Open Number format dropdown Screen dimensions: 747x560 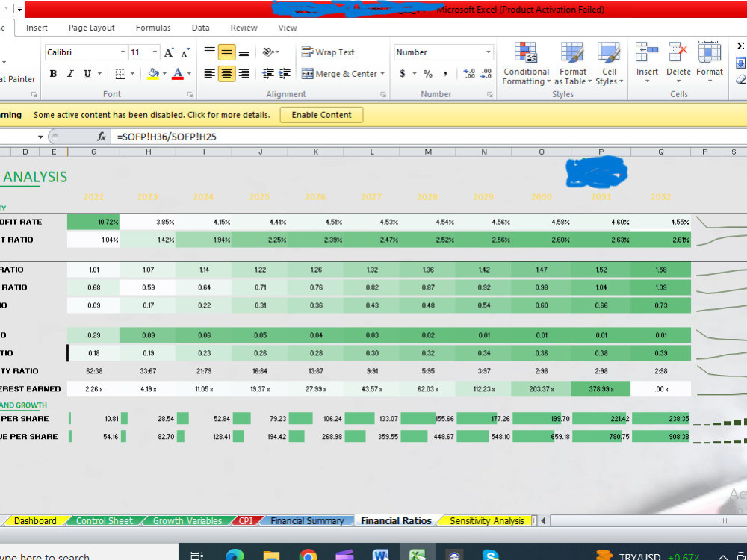pos(489,52)
